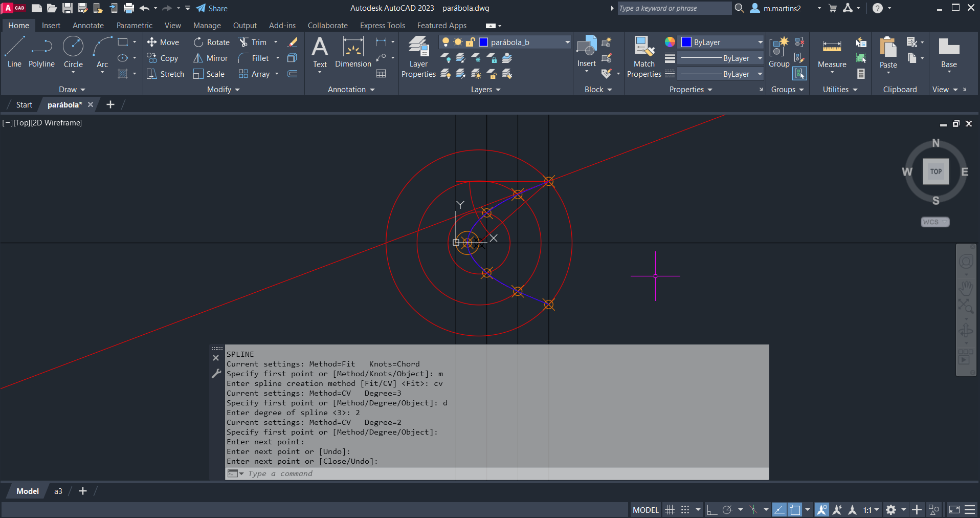Click the Mirror tool icon

[x=198, y=58]
